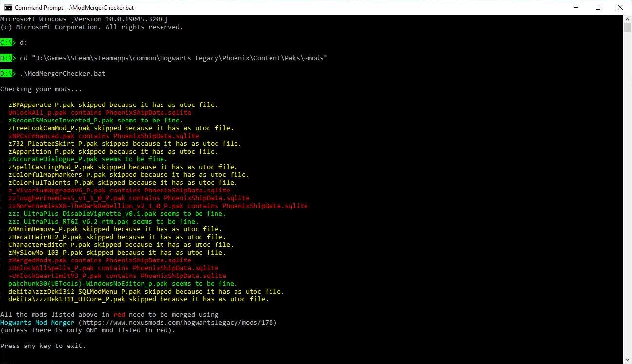Viewport: 632px width, 364px height.
Task: Click the Microsoft Corporation copyright line
Action: tap(92, 27)
